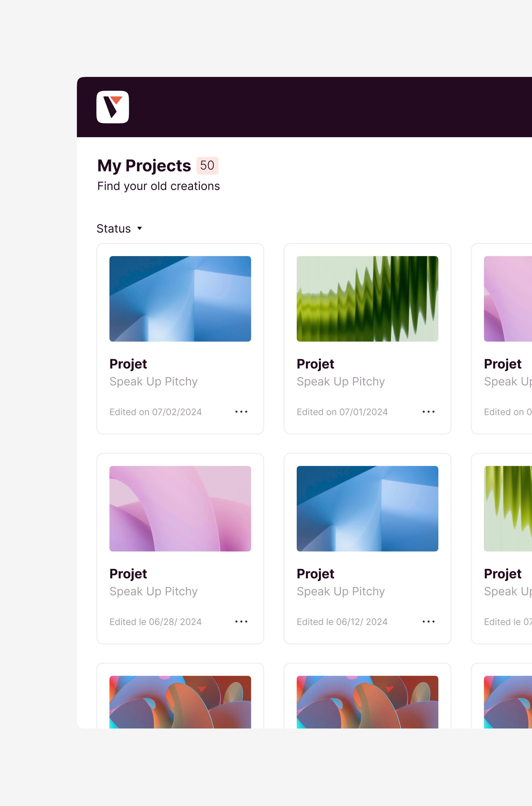Select pink thumbnail of project edited 06/28/2024

point(180,508)
